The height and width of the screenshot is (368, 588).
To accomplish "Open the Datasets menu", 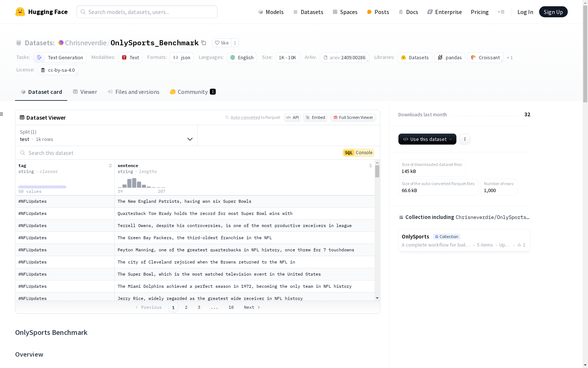I will [x=308, y=12].
